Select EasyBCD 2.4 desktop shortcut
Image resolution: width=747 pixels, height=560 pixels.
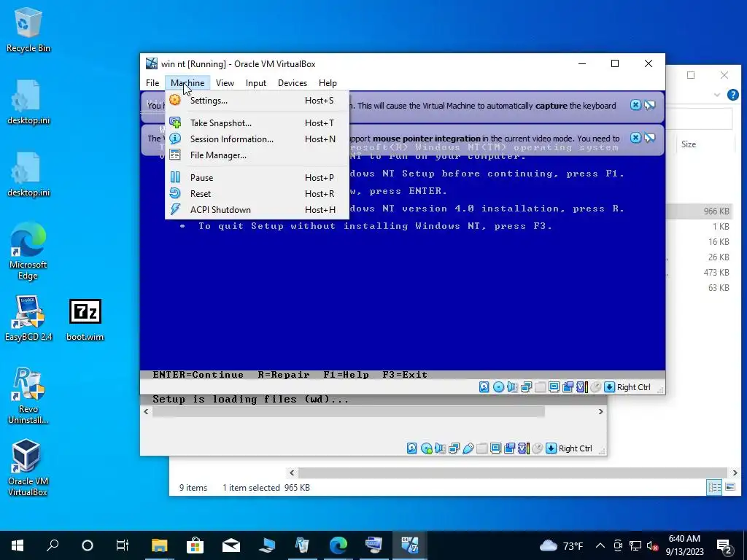[28, 319]
